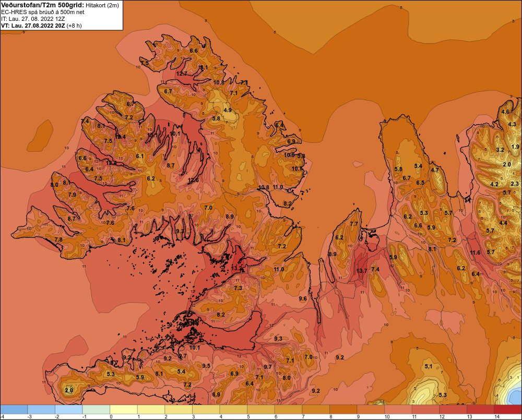Select the 12.6 temperature label
522x420 pixels.
pyautogui.click(x=193, y=181)
